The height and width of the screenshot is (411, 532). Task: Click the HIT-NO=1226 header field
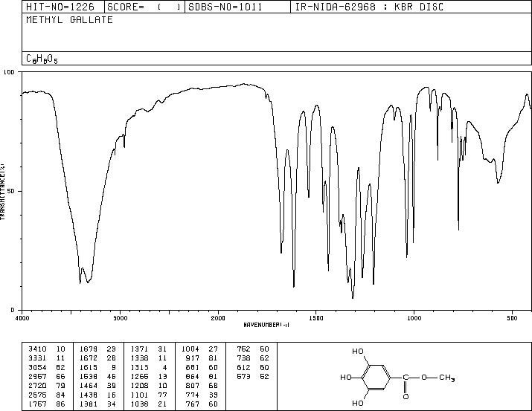(x=63, y=7)
